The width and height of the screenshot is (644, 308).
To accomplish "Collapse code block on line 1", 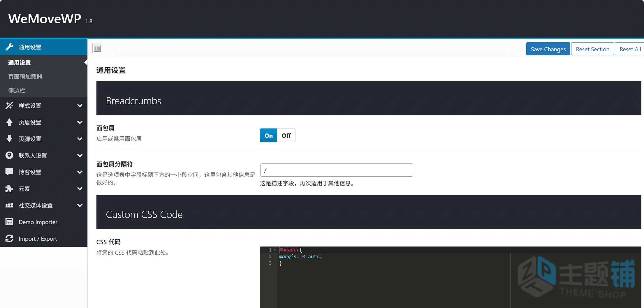I will click(x=275, y=250).
